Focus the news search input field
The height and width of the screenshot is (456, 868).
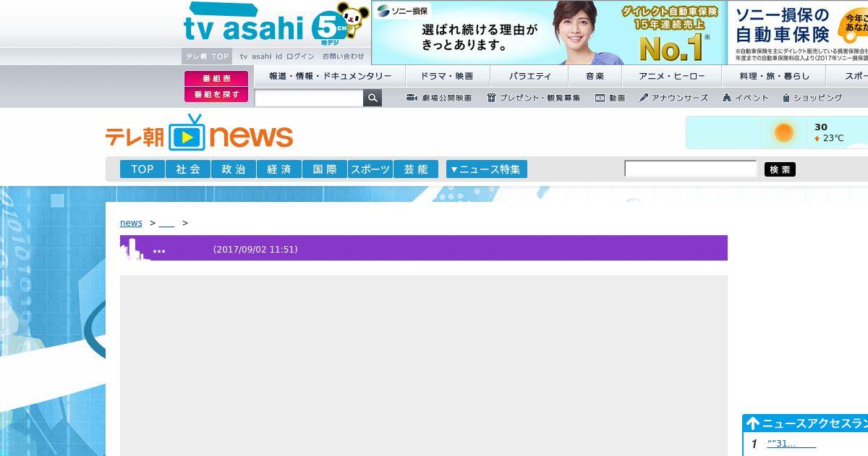(x=691, y=169)
